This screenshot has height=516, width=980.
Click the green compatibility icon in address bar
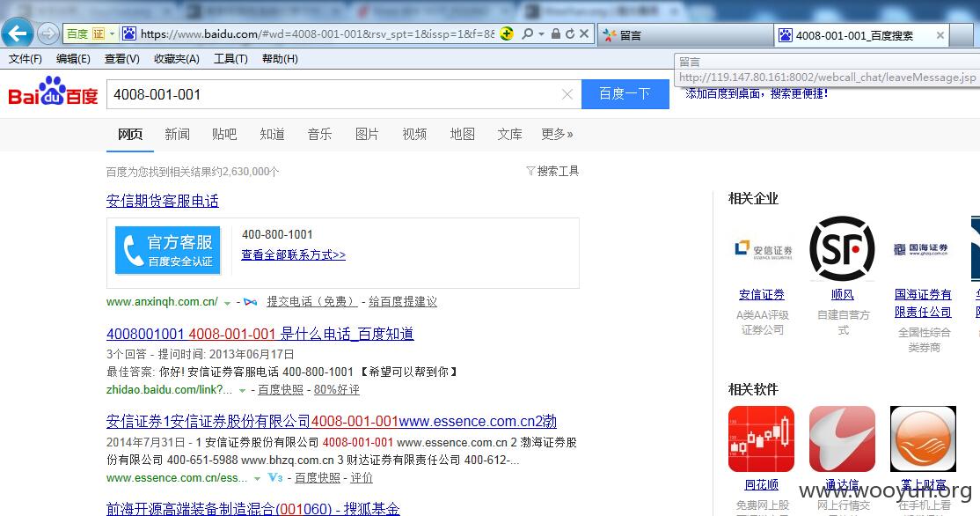click(507, 33)
